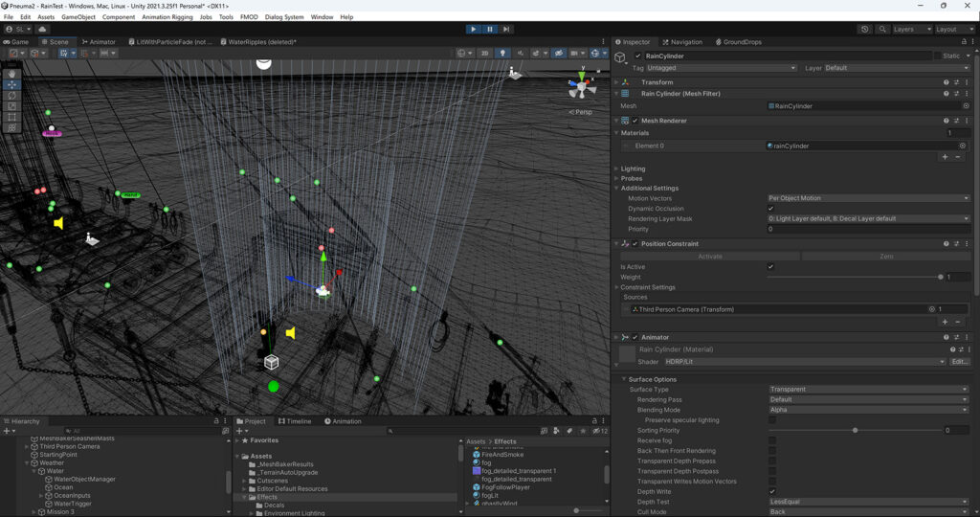Click the Pause button in the top toolbar
Viewport: 980px width, 517px height.
[489, 30]
